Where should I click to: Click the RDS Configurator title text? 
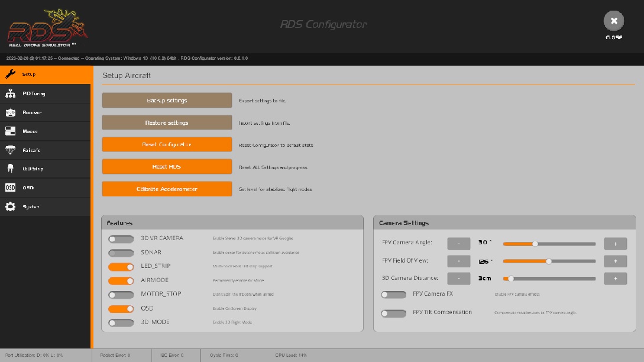[323, 24]
